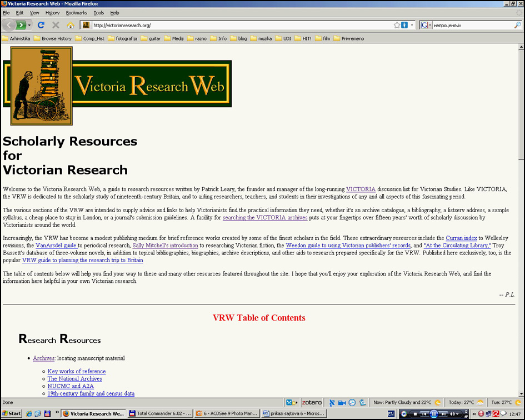
Task: Click the Stop loading button
Action: (56, 25)
